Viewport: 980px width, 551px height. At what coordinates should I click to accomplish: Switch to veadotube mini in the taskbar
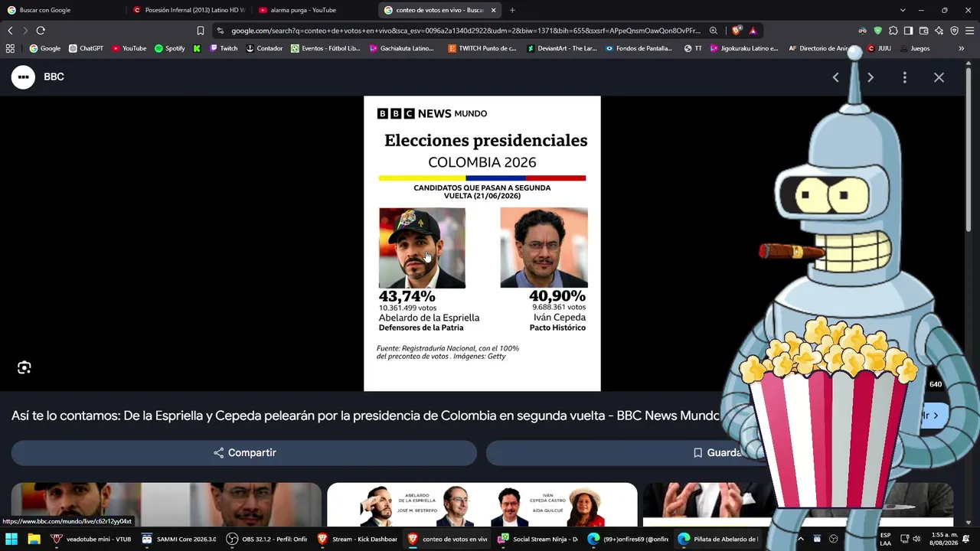[x=91, y=539]
